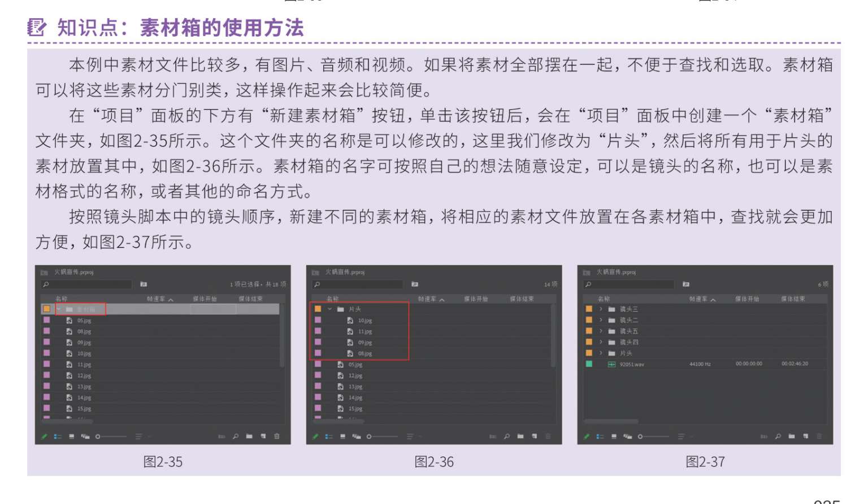This screenshot has width=868, height=504.
Task: Click the New Item icon in figure 2-35
Action: [263, 437]
